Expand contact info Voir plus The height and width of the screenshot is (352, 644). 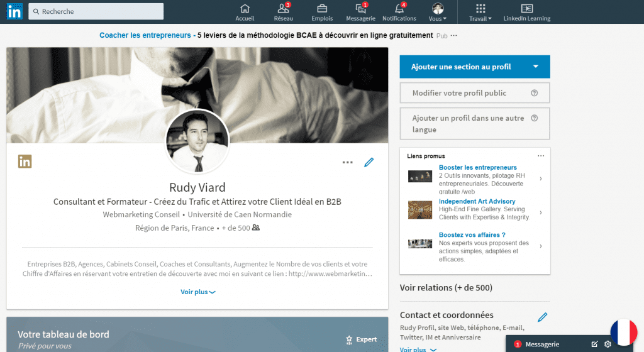pos(418,349)
